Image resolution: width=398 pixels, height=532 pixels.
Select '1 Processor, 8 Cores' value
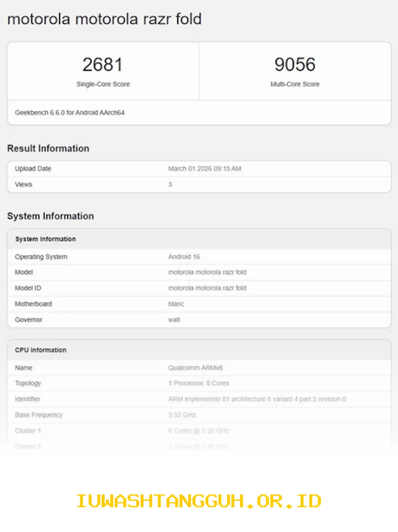pyautogui.click(x=199, y=384)
